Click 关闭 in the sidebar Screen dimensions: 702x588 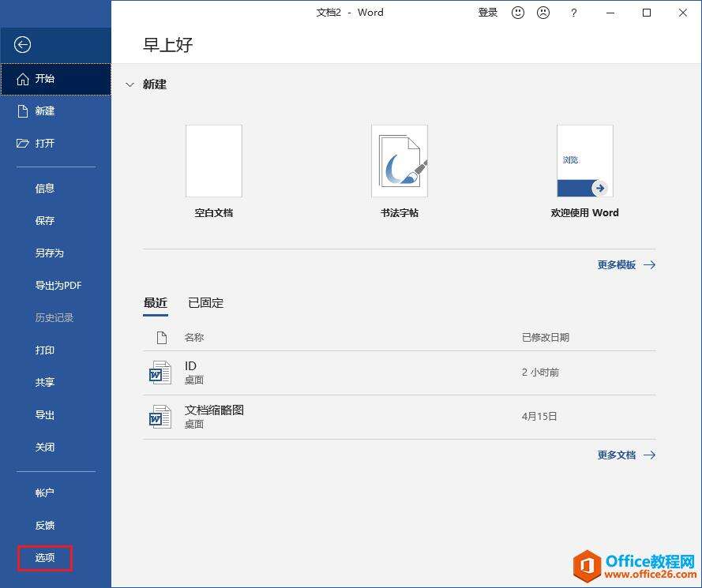click(x=45, y=447)
